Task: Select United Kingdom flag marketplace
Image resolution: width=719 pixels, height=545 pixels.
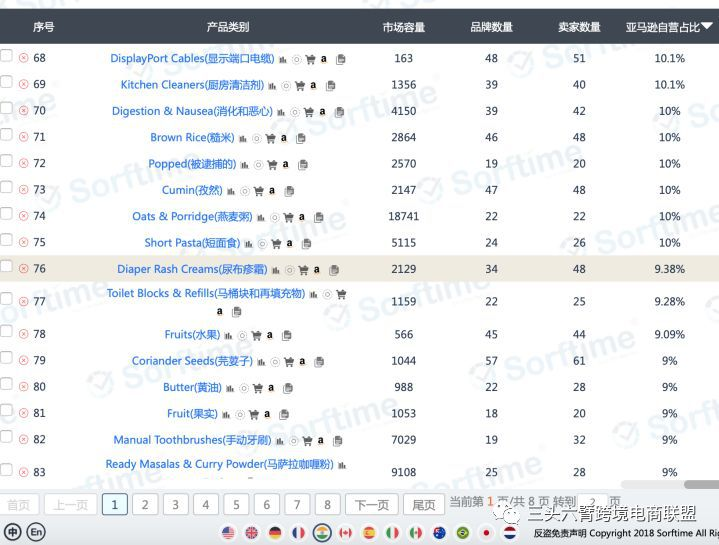Action: click(251, 533)
